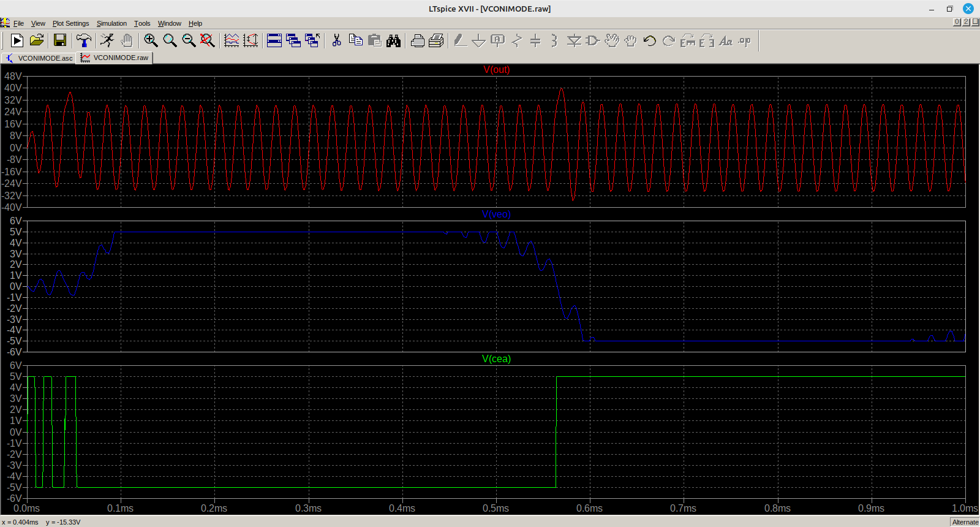Select the Ground symbol tool
This screenshot has width=980, height=527.
coord(479,41)
